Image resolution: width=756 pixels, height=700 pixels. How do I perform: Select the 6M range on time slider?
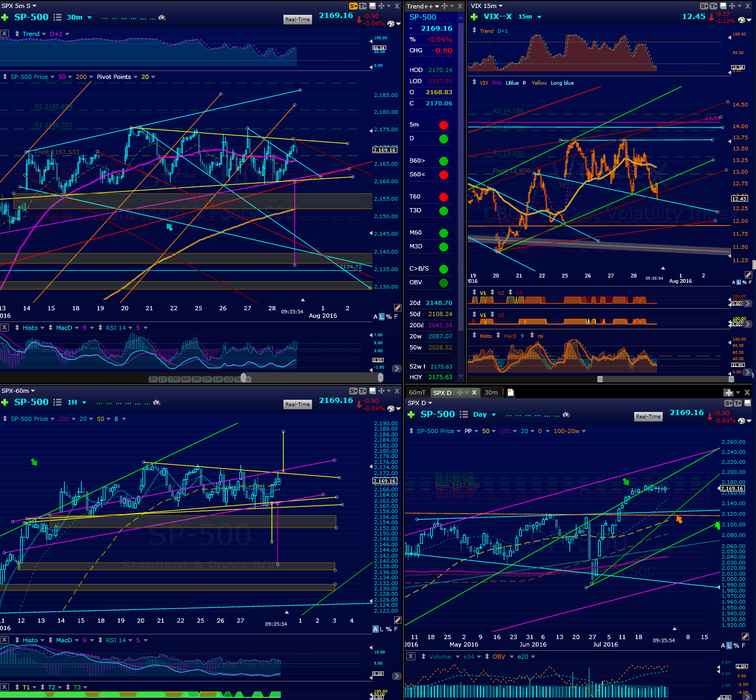click(186, 379)
